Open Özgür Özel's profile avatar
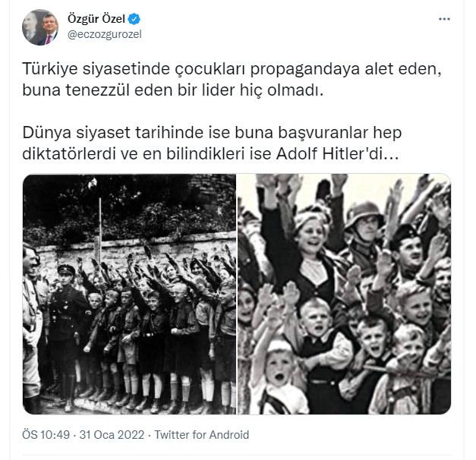Image resolution: width=476 pixels, height=460 pixels. pyautogui.click(x=40, y=27)
